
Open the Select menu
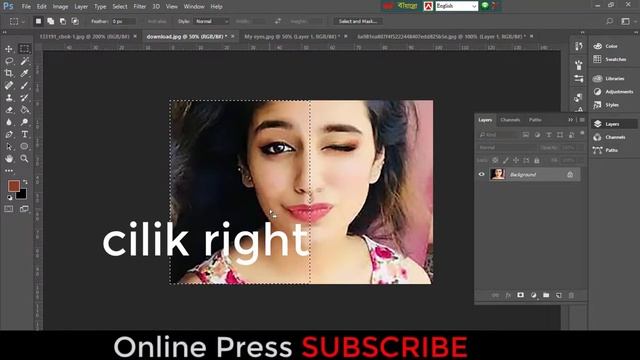coord(120,7)
